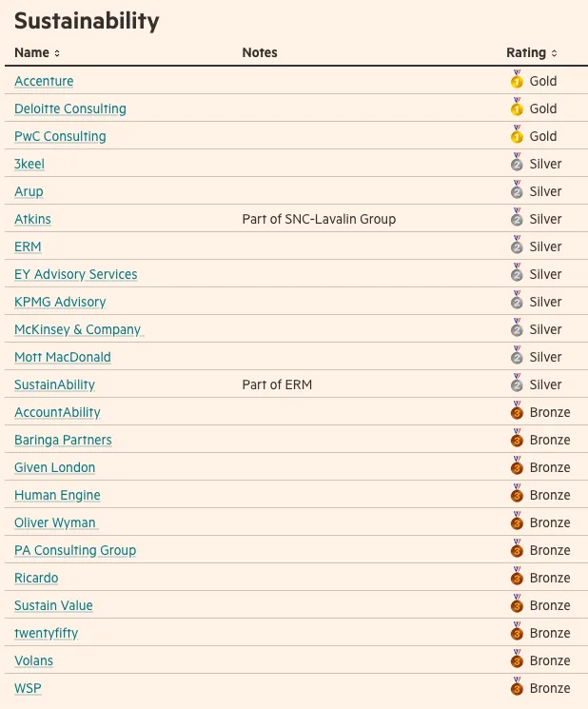588x709 pixels.
Task: Open the Sustain Value link
Action: tap(53, 605)
